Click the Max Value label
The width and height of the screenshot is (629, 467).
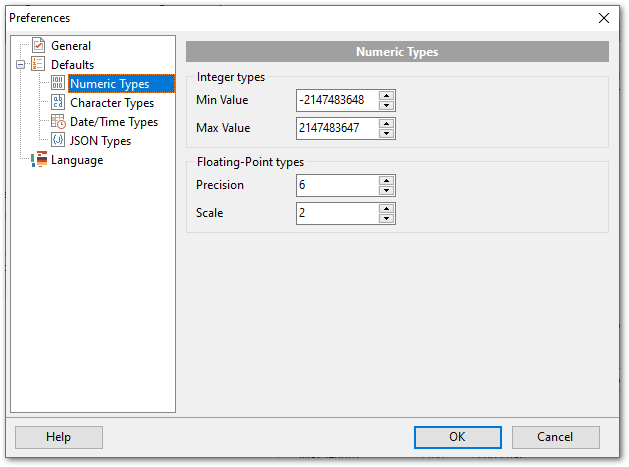pyautogui.click(x=223, y=128)
